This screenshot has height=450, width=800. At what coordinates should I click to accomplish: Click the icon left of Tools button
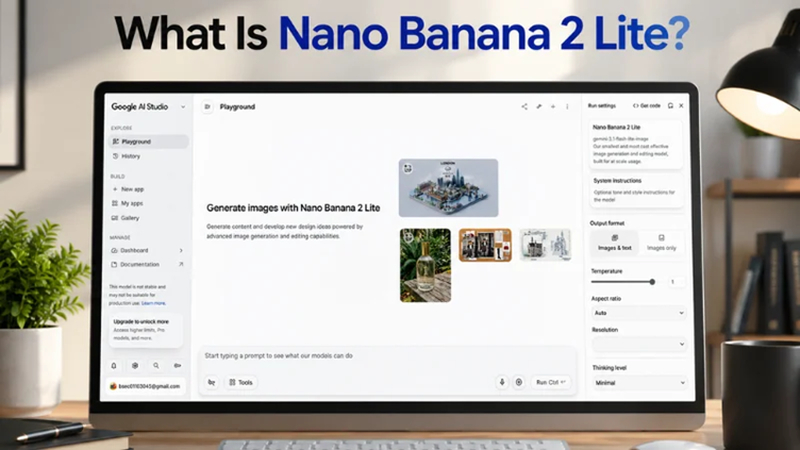point(212,382)
